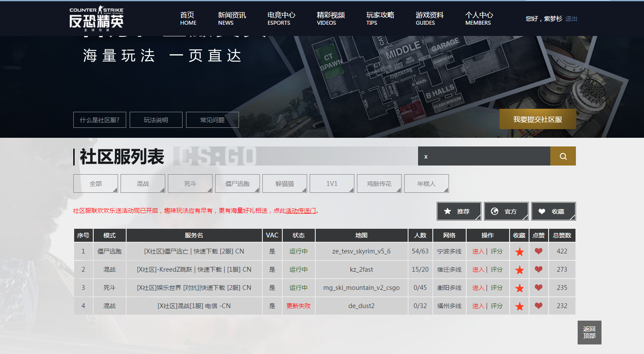The width and height of the screenshot is (644, 354).
Task: Toggle the favorite star for the 僵尸逃亡 server
Action: 519,251
